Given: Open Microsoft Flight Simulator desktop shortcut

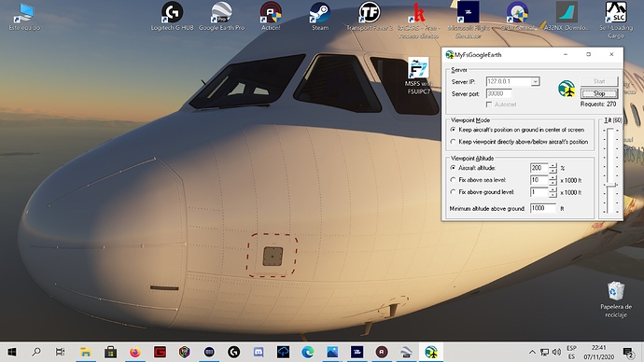Looking at the screenshot, I should pos(468,20).
